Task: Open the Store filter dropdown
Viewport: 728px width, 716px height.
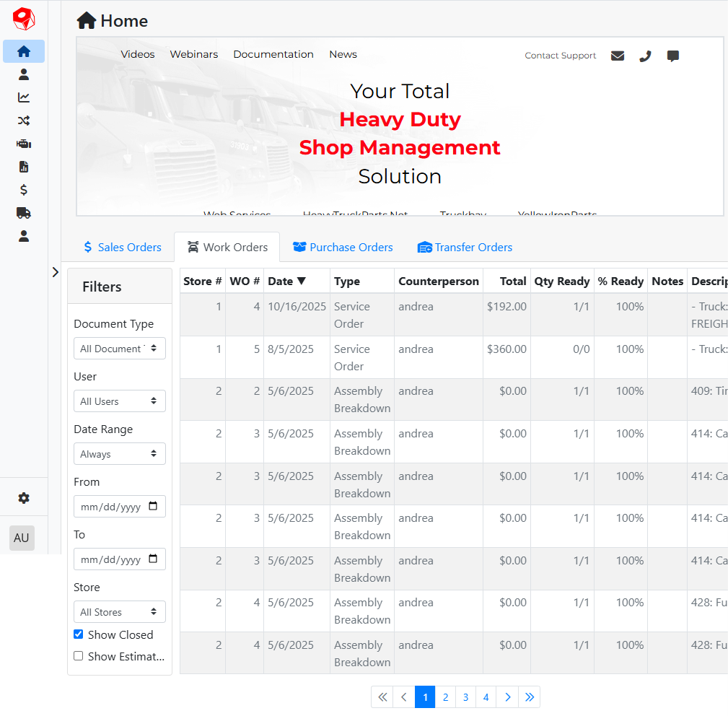Action: pos(120,612)
